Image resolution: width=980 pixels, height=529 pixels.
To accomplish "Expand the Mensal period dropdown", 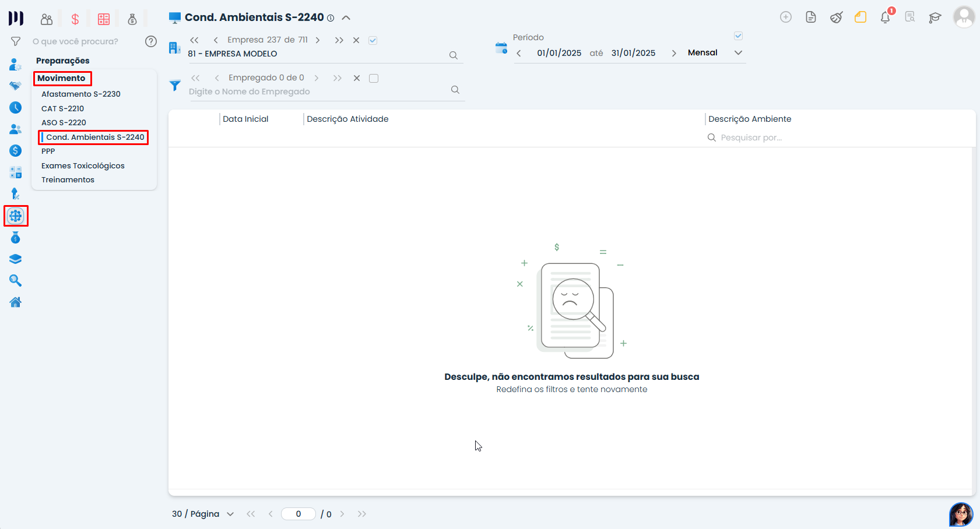I will point(738,53).
